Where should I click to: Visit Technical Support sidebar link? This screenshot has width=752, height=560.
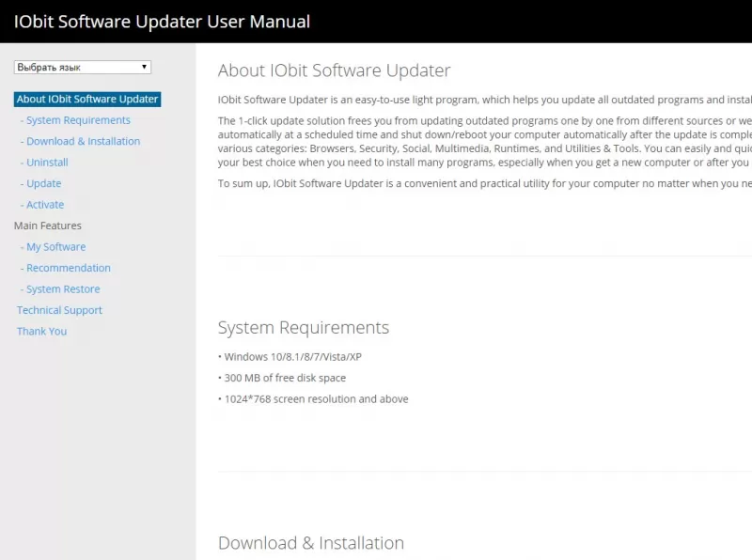pos(59,310)
